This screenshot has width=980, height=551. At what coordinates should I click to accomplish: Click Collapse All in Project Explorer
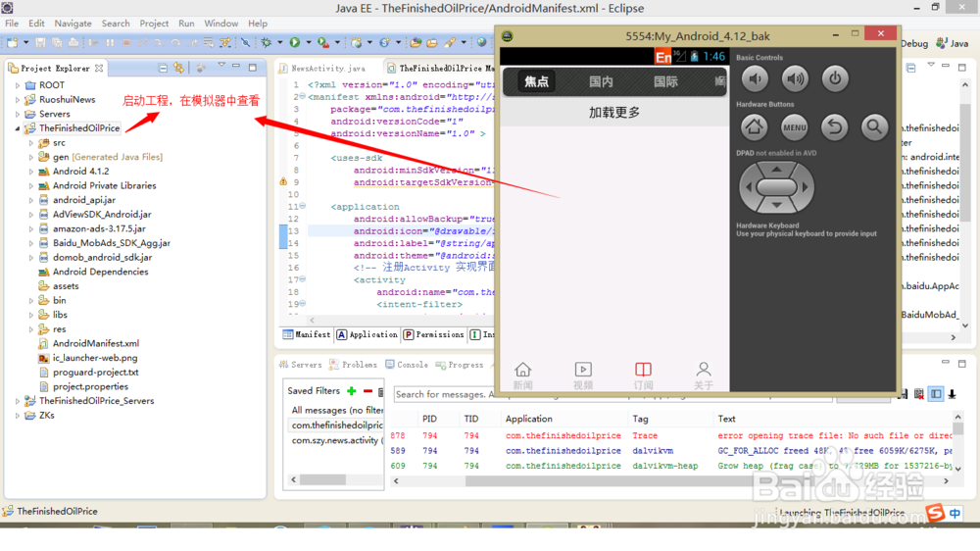163,68
